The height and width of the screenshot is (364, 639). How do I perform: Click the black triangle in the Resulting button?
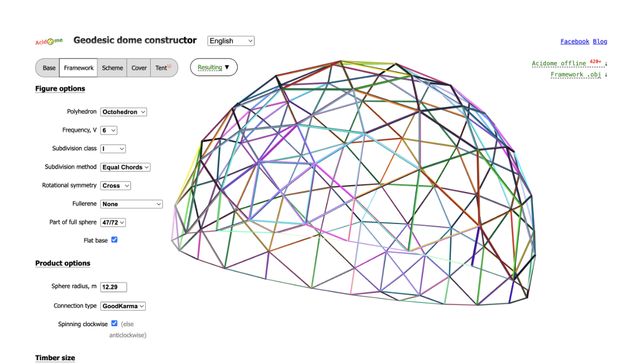[x=227, y=68]
